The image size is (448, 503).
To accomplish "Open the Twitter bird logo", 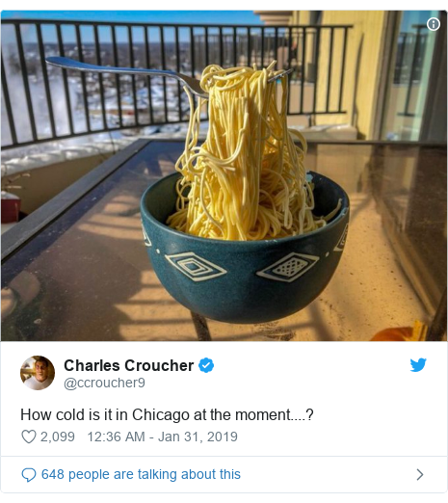I will pyautogui.click(x=418, y=365).
